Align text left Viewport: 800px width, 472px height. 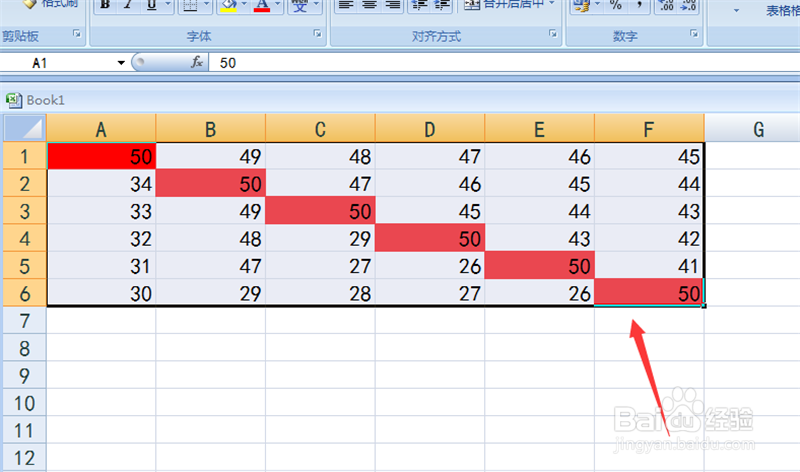[x=346, y=6]
